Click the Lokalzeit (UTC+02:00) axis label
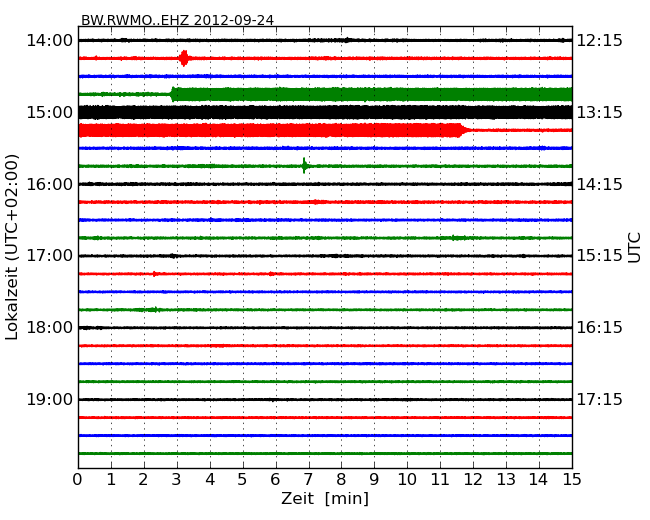The image size is (650, 520). [x=12, y=247]
